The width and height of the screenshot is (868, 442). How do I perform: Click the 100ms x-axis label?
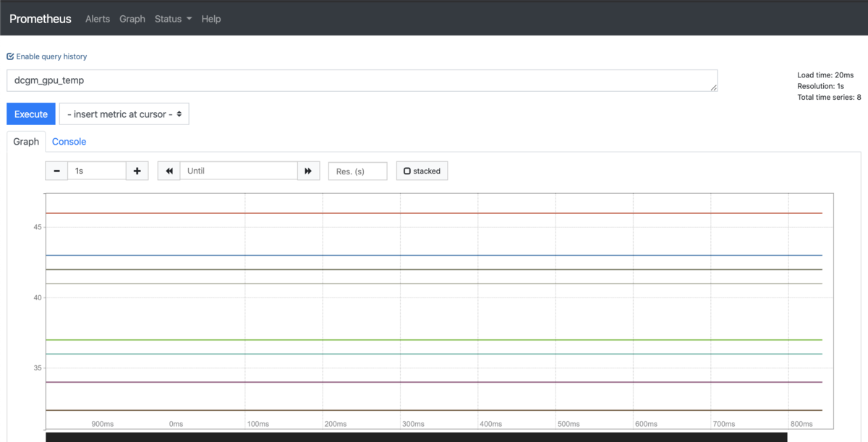pyautogui.click(x=258, y=424)
